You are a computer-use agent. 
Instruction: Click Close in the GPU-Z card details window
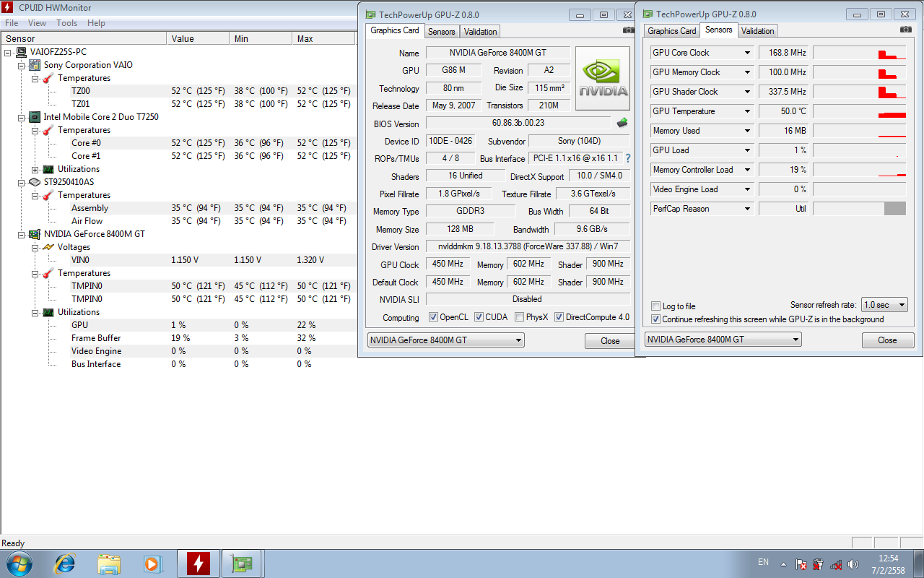click(x=610, y=341)
